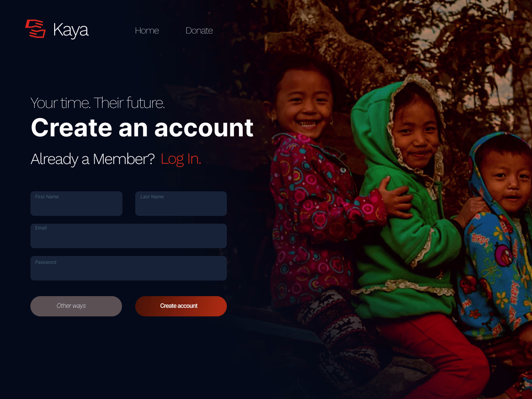Open the Home navigation item
This screenshot has height=399, width=532.
click(147, 30)
